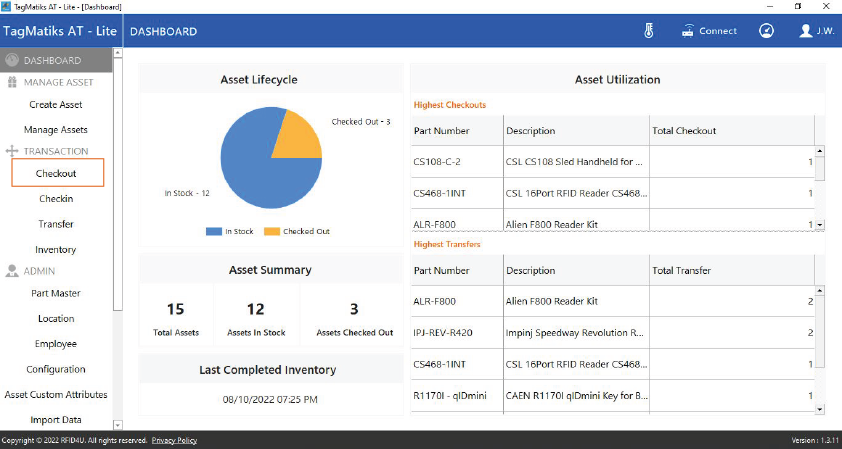Click the RFID reader Connect icon
This screenshot has height=449, width=842.
[688, 31]
